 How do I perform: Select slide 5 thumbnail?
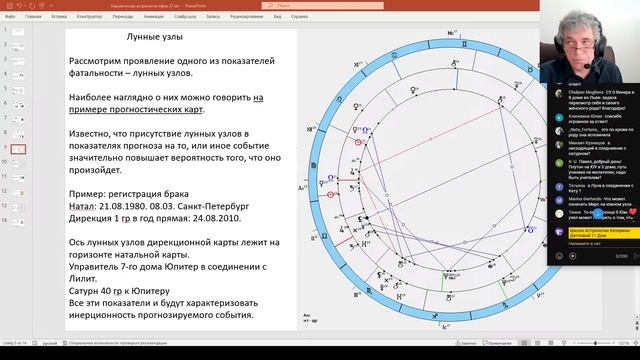[x=18, y=91]
